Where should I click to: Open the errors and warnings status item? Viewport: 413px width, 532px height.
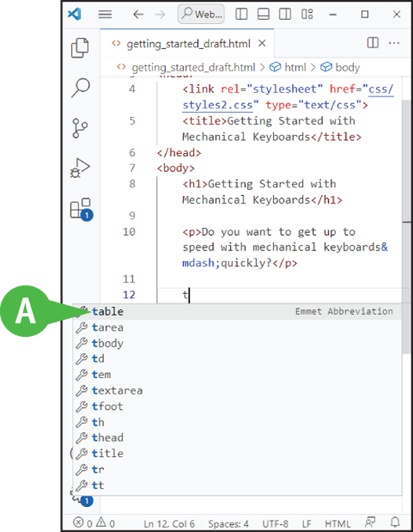click(x=94, y=523)
